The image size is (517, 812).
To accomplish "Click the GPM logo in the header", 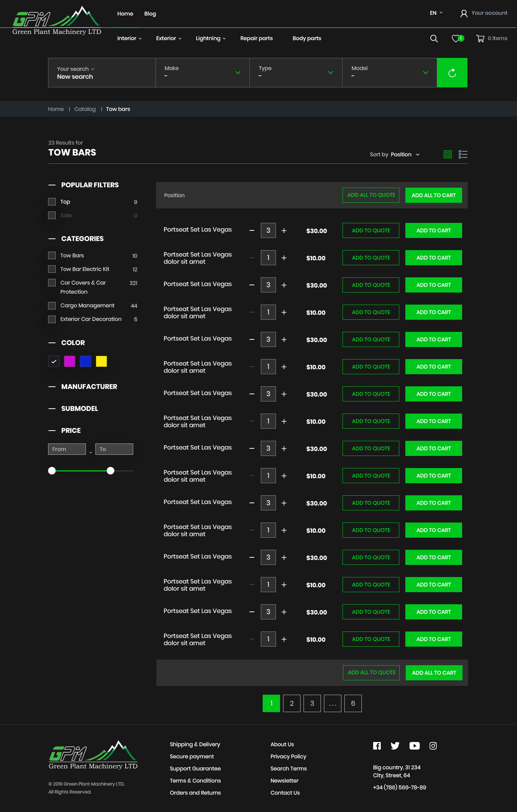I will click(57, 21).
